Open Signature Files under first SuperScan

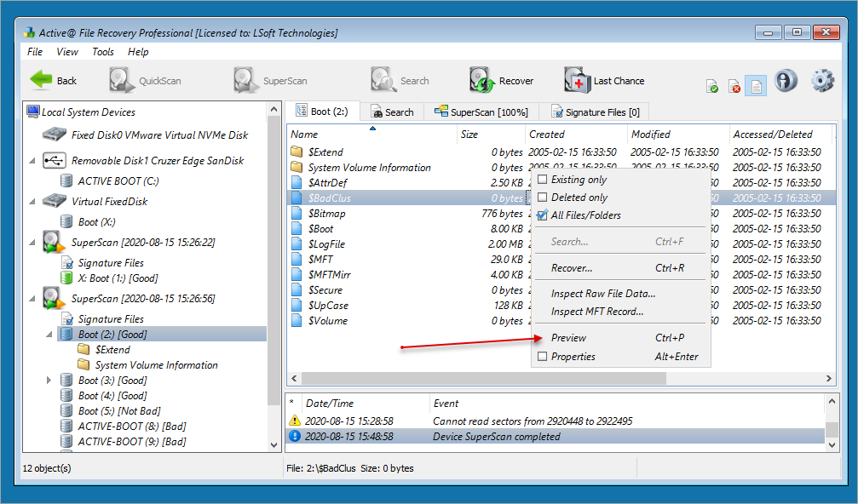click(x=111, y=263)
